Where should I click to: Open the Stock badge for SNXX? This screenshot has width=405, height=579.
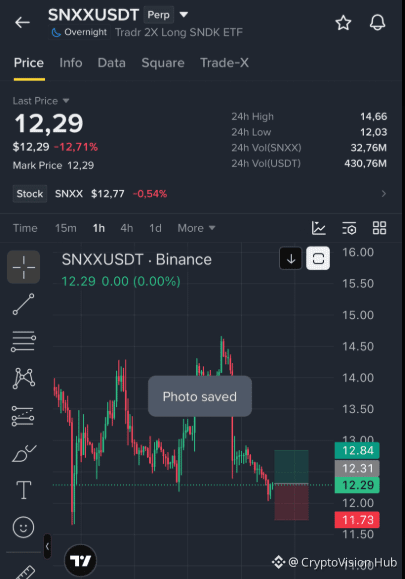pos(30,194)
